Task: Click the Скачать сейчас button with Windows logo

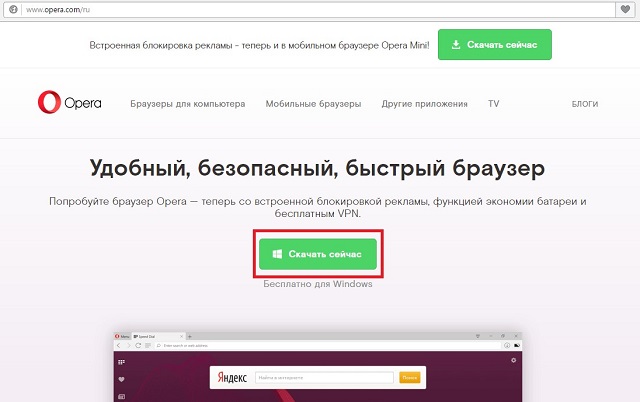Action: click(318, 254)
